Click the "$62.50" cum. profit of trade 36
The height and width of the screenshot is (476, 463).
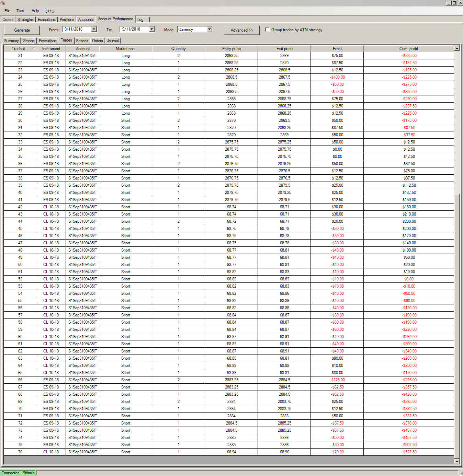(409, 164)
